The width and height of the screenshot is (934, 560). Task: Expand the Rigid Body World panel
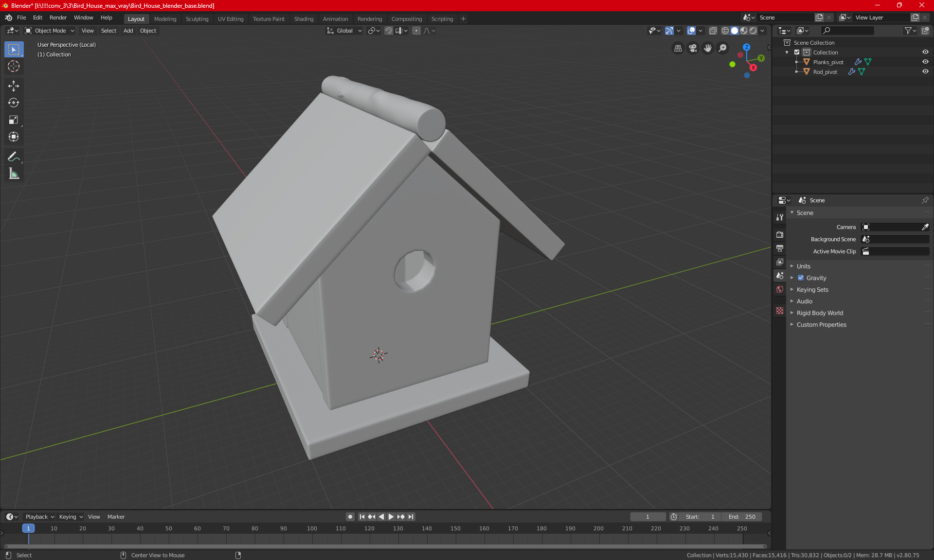pos(820,313)
